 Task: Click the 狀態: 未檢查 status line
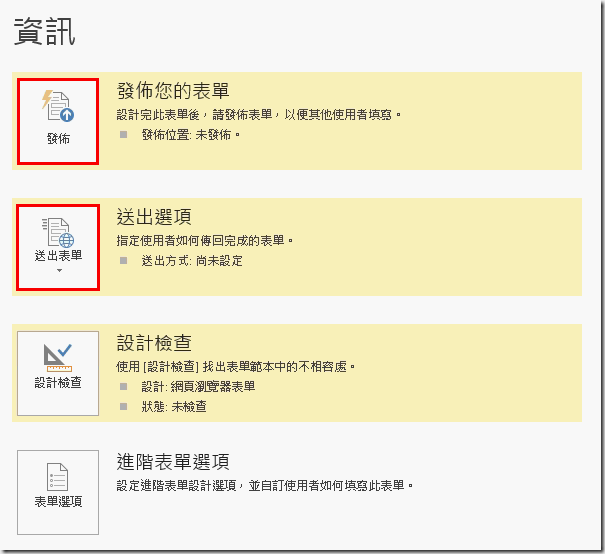pos(174,407)
